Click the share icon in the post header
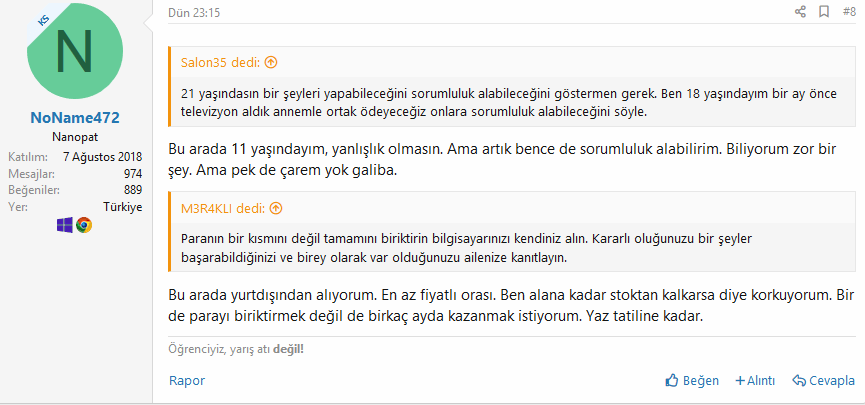This screenshot has height=405, width=865. [x=800, y=12]
